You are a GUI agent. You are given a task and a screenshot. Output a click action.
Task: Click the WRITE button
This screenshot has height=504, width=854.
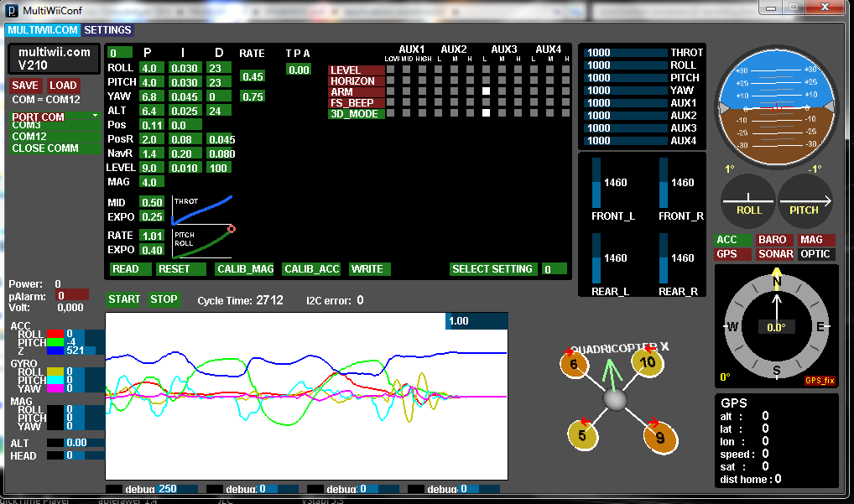pos(369,269)
